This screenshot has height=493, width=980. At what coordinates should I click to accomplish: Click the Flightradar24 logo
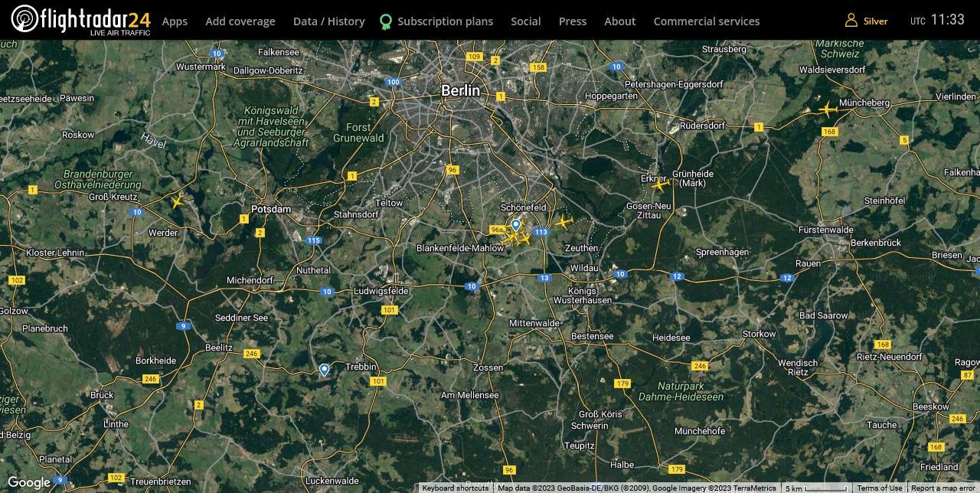click(x=79, y=21)
